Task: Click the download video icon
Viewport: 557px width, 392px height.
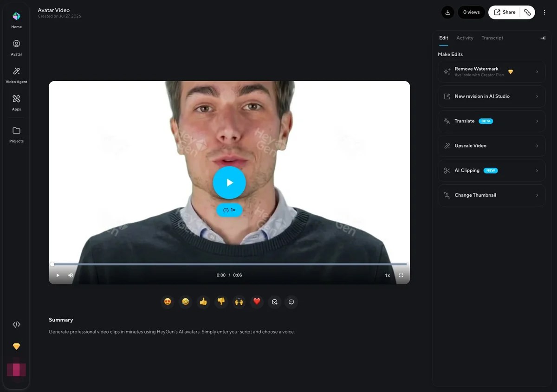Action: pyautogui.click(x=447, y=13)
